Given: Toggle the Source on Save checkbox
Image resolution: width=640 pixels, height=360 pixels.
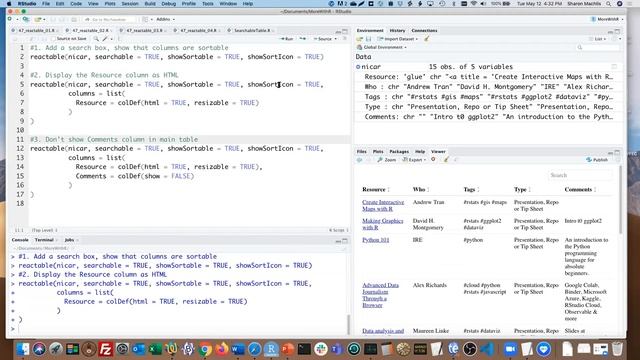Looking at the screenshot, I should click(x=53, y=39).
